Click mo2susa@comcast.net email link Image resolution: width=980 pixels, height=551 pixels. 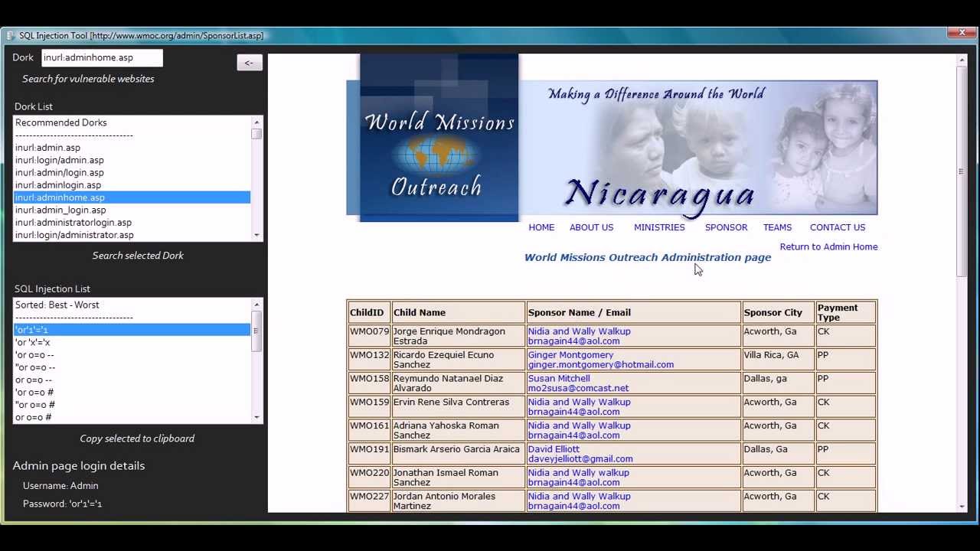point(578,388)
